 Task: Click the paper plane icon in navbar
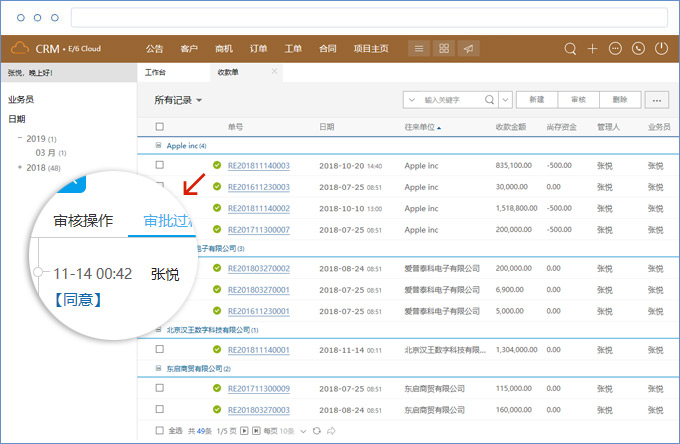pyautogui.click(x=468, y=48)
